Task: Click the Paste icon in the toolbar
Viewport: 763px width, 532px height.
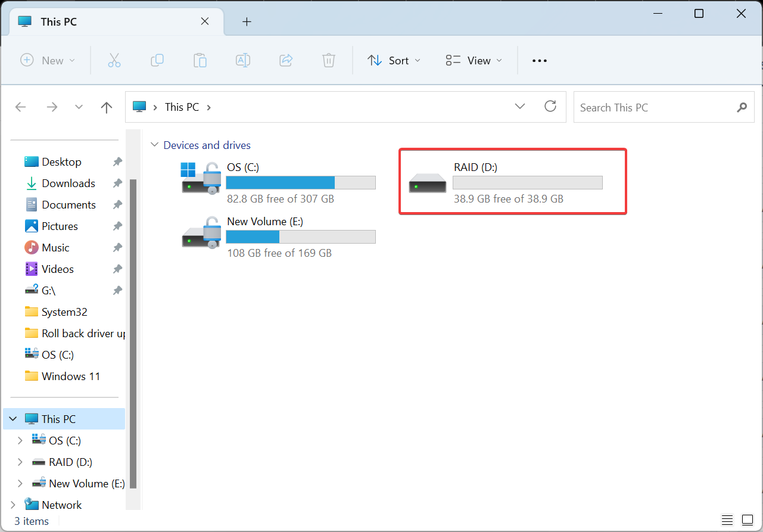Action: (x=200, y=60)
